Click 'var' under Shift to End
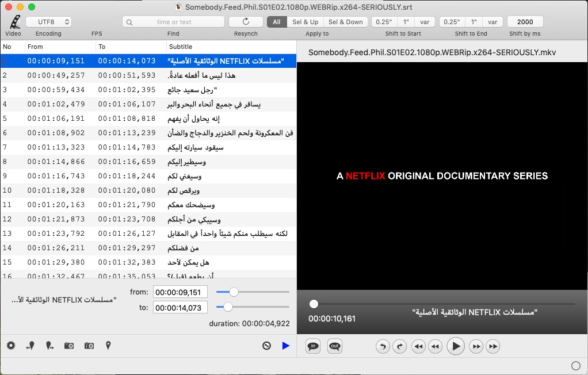Screen dimensions: 588x375 (x=492, y=22)
